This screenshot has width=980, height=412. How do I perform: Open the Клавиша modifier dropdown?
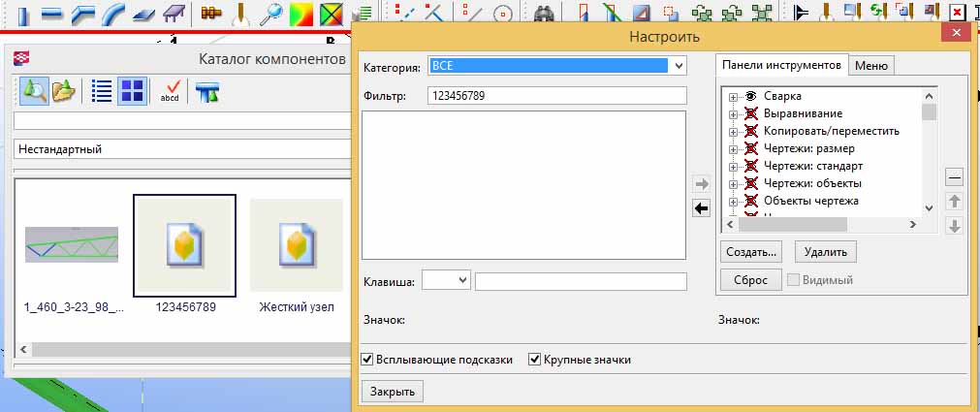pyautogui.click(x=463, y=280)
